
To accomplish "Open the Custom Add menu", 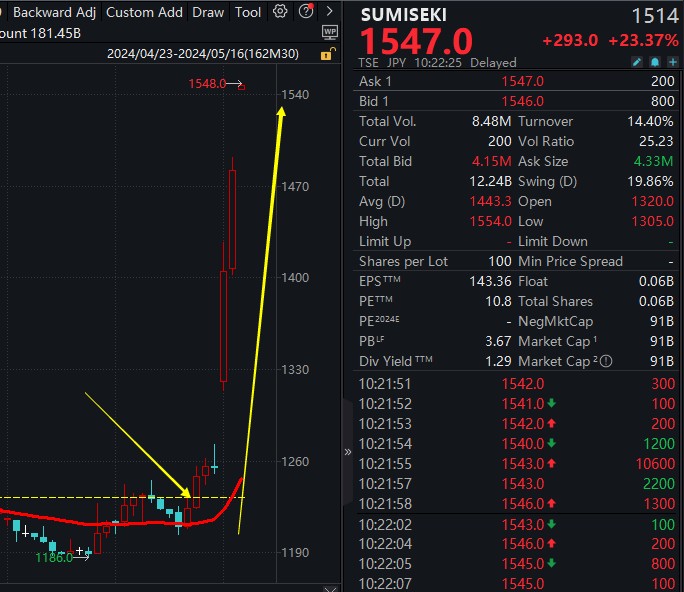I will coord(144,12).
